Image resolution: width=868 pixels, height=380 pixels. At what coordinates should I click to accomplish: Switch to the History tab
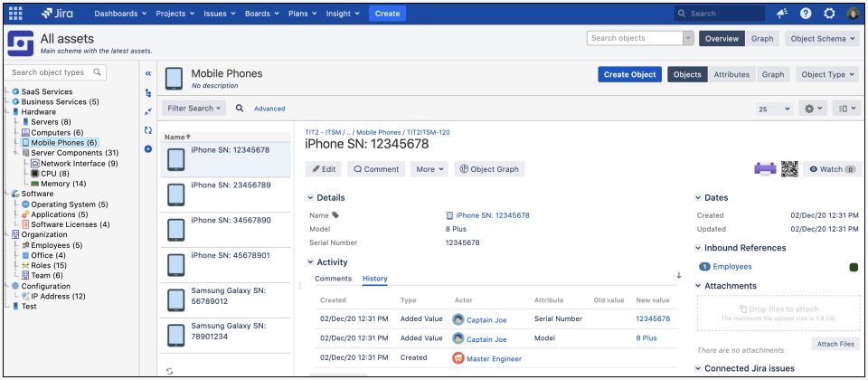click(374, 279)
